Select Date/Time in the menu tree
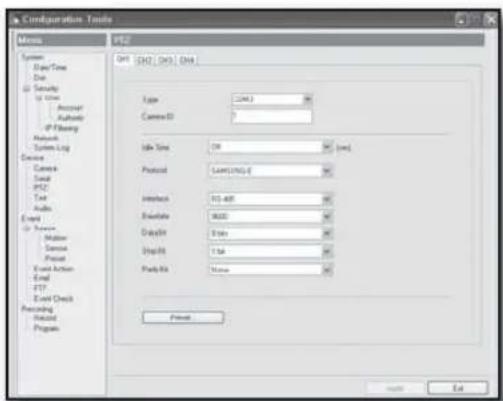Screen dimensions: 503x401 50,68
